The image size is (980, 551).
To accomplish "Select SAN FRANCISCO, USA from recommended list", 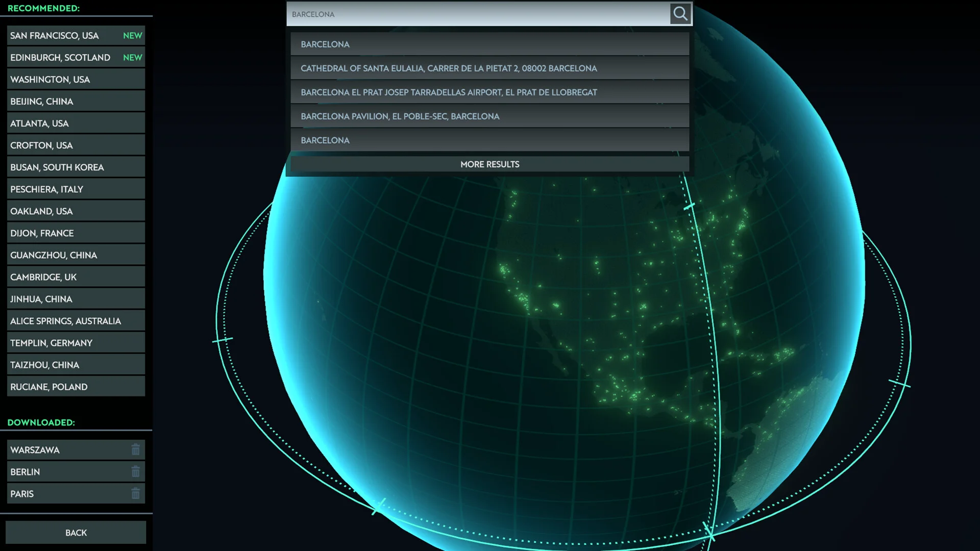I will click(61, 35).
